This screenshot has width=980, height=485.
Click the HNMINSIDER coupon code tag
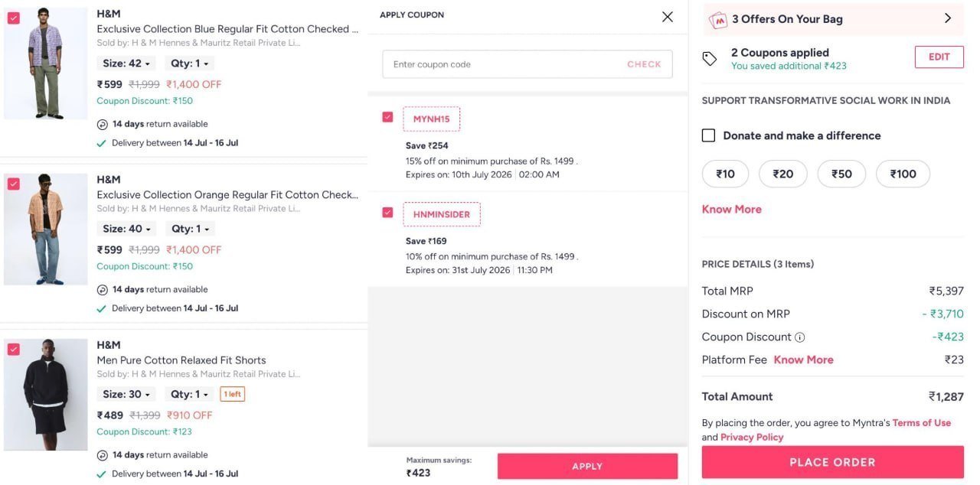coord(442,214)
